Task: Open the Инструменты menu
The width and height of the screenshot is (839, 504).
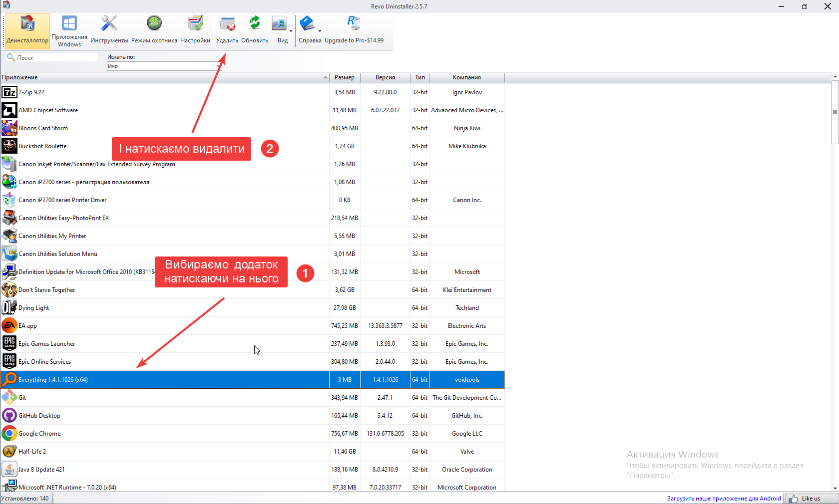Action: pyautogui.click(x=109, y=30)
